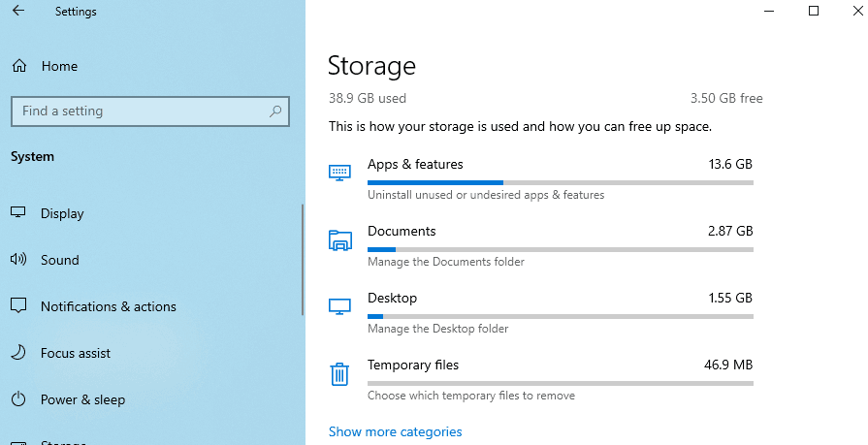Open Notifications & actions settings
The width and height of the screenshot is (868, 445).
click(x=109, y=306)
